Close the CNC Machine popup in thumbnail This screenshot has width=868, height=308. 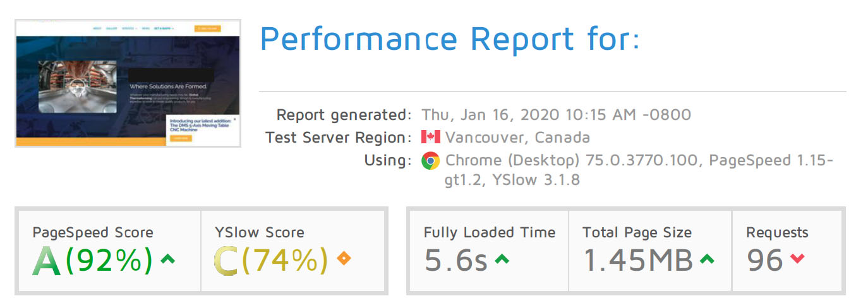(x=235, y=118)
